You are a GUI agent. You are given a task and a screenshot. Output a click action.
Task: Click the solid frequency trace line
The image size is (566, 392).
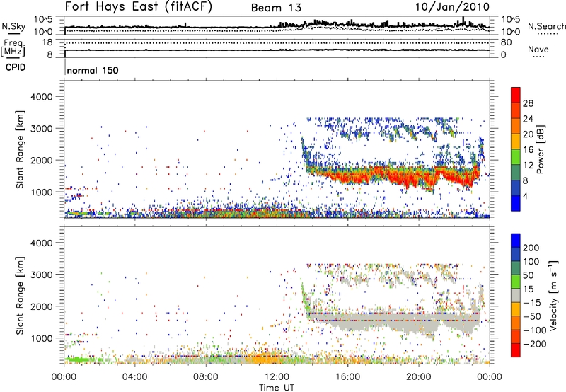coord(277,50)
